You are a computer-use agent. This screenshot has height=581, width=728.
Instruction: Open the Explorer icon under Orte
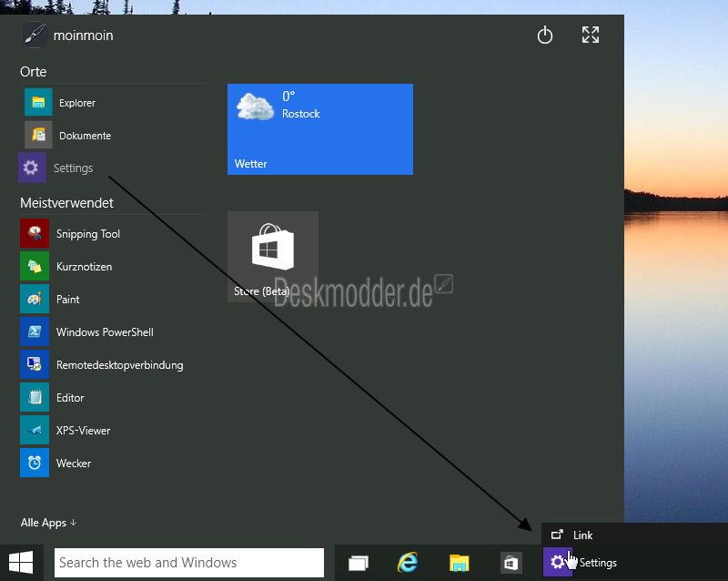(38, 102)
